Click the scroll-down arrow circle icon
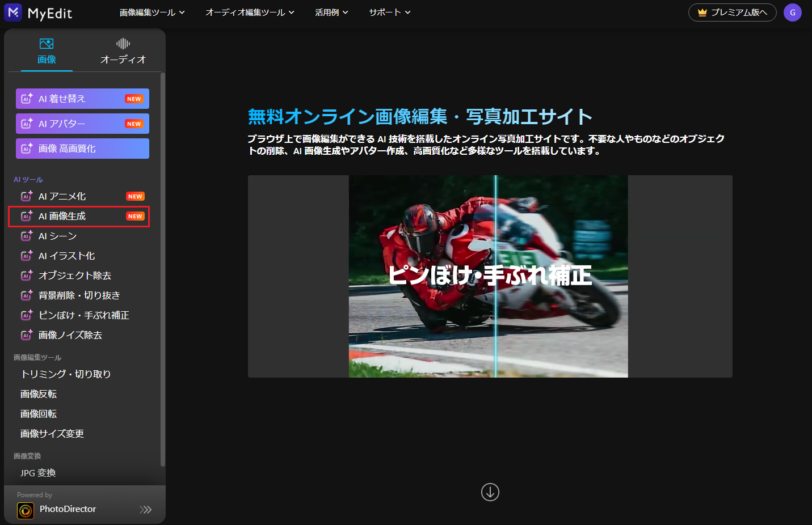Viewport: 812px width, 525px height. (490, 492)
